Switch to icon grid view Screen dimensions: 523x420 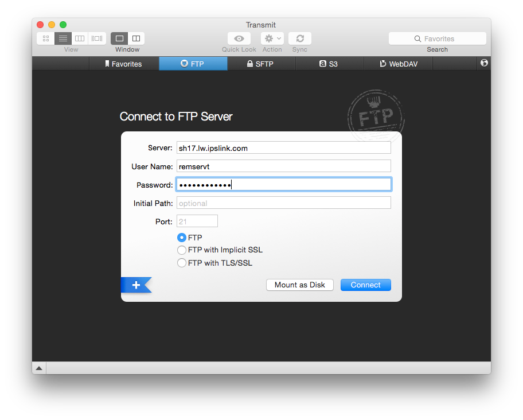coord(46,38)
